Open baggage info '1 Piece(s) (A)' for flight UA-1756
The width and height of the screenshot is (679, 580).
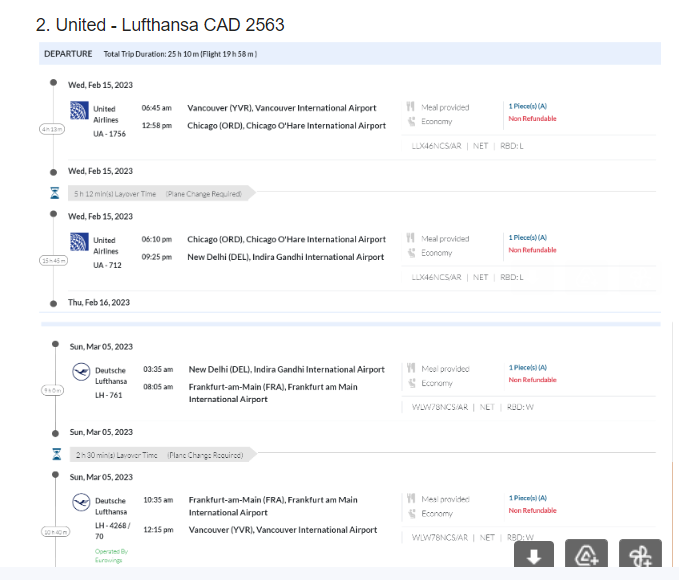pyautogui.click(x=527, y=106)
